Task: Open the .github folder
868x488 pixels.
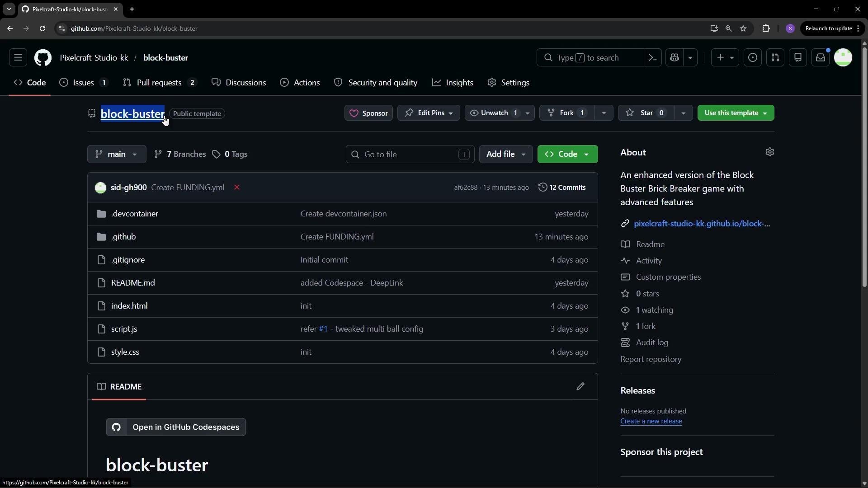Action: [x=123, y=237]
